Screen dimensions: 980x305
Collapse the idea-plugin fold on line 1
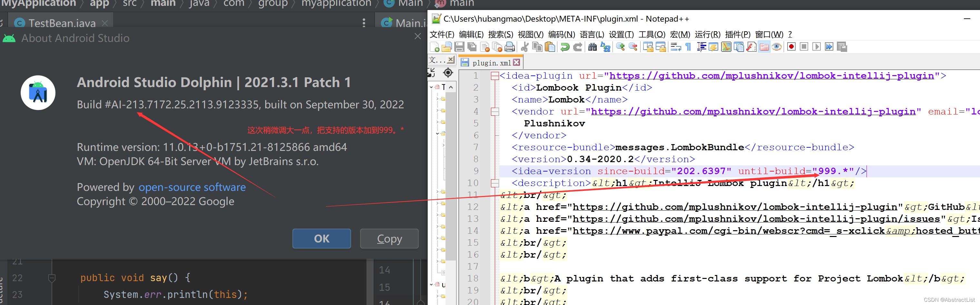pos(495,76)
